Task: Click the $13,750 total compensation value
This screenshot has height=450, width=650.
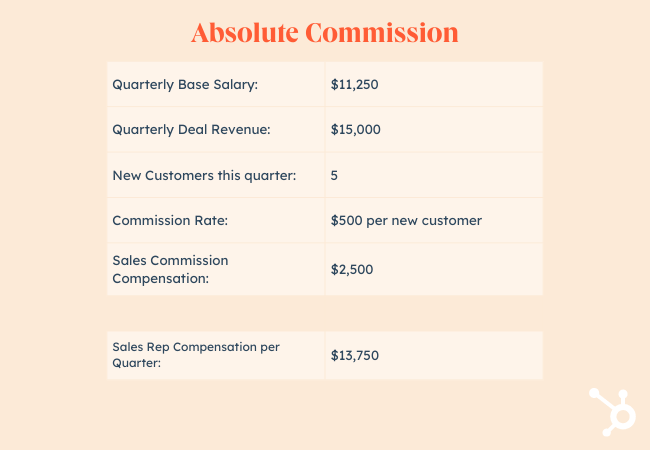Action: click(355, 355)
